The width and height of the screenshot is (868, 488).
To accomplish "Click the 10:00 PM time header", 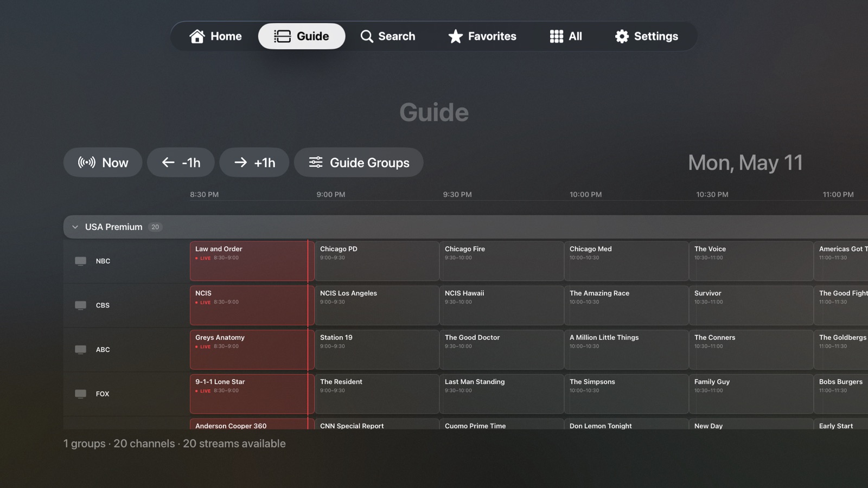I will pos(585,195).
